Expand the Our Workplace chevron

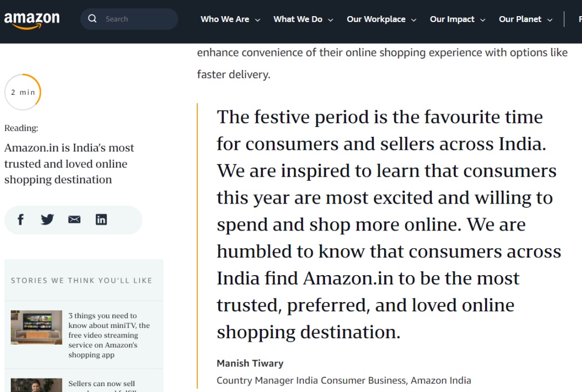tap(414, 20)
